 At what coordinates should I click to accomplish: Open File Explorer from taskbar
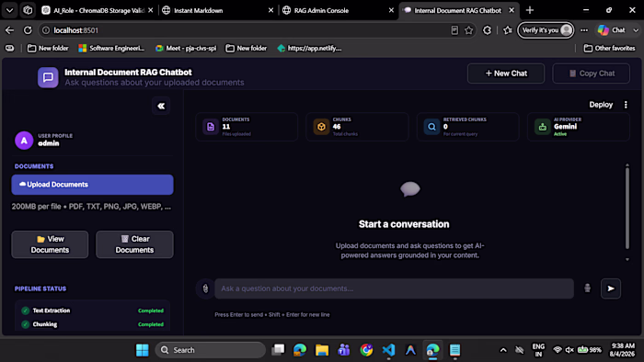click(322, 350)
